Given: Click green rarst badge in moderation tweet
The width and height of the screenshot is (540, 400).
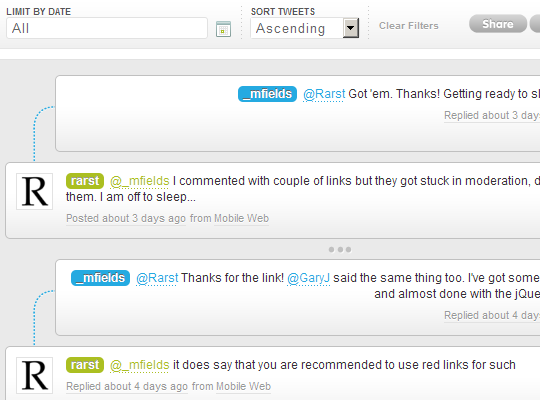Looking at the screenshot, I should 85,181.
